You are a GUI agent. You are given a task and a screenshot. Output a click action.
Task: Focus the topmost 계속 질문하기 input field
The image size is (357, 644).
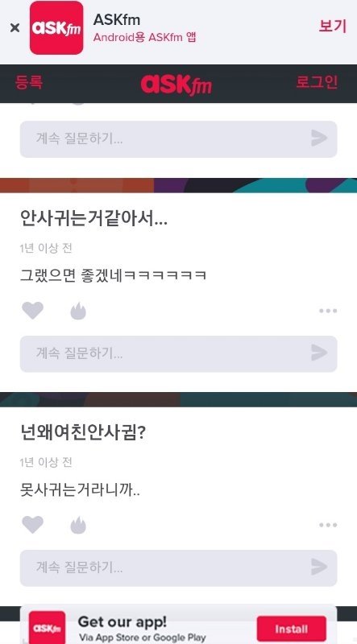(179, 138)
